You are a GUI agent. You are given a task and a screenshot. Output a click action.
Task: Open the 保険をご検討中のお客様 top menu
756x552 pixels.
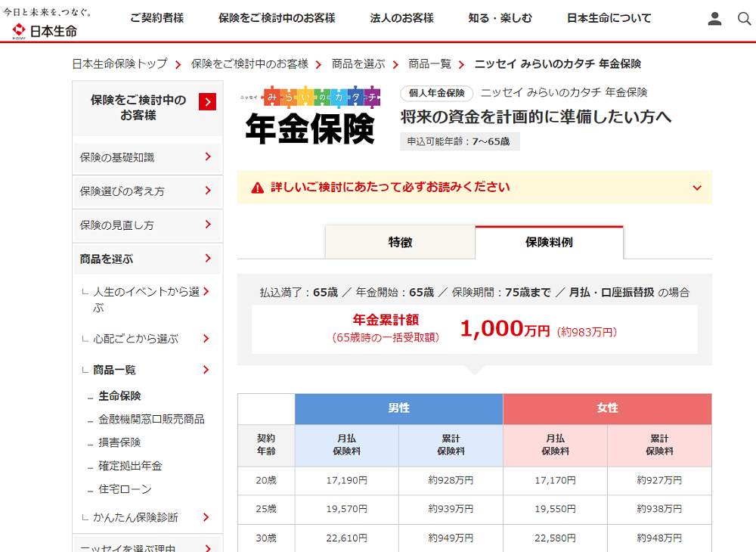[x=277, y=18]
